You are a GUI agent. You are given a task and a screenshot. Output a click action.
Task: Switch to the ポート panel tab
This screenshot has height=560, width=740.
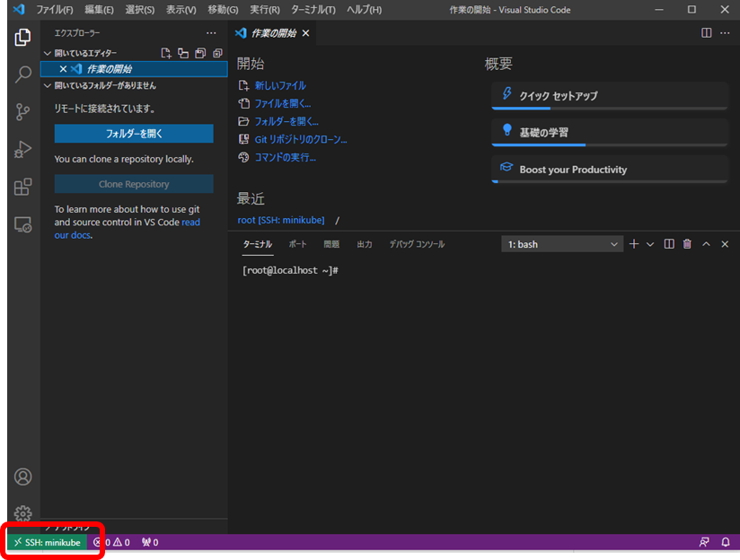click(x=297, y=244)
